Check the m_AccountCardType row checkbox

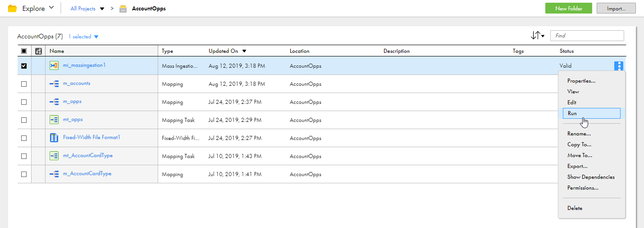[24, 174]
